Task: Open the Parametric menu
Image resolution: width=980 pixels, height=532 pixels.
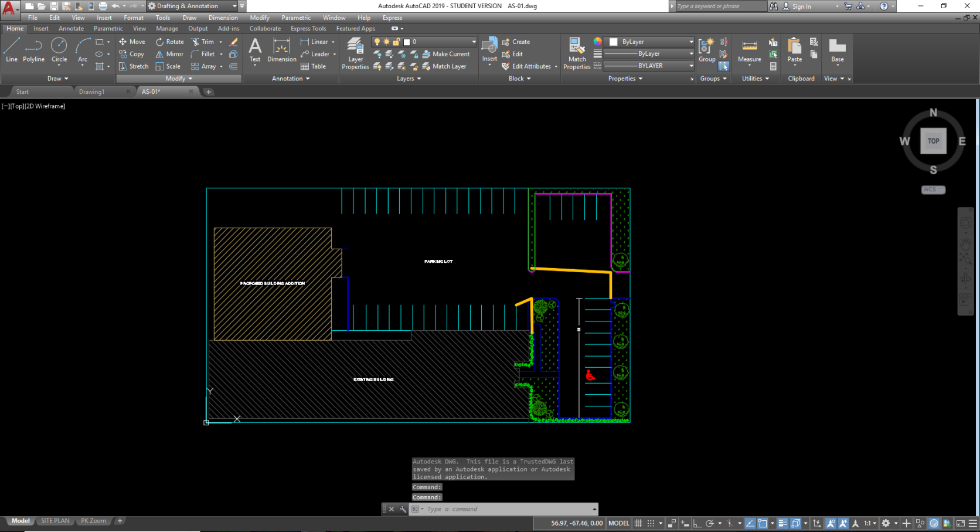Action: (x=296, y=18)
